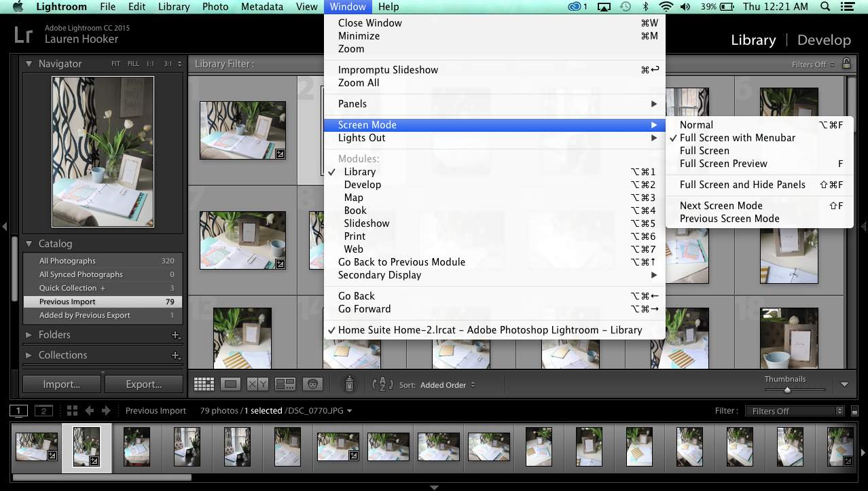Enable the Painter spray can tool
This screenshot has width=868, height=491.
coord(350,384)
